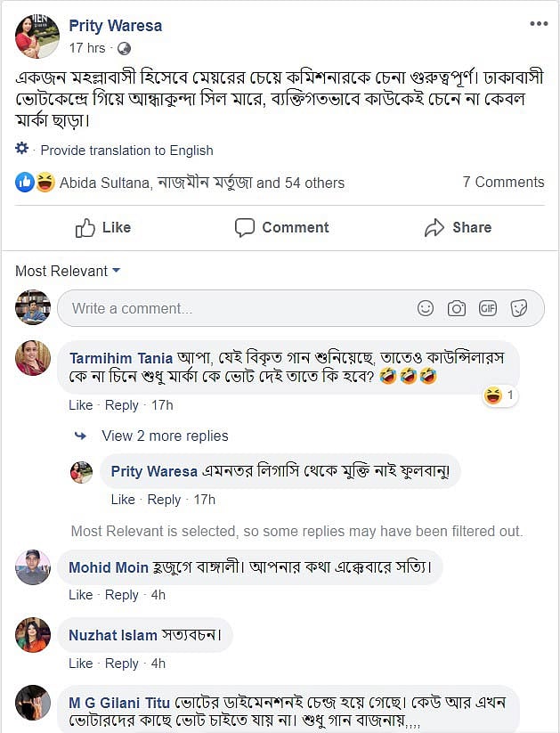Image resolution: width=560 pixels, height=733 pixels.
Task: Click the translation settings gear icon
Action: 22,149
